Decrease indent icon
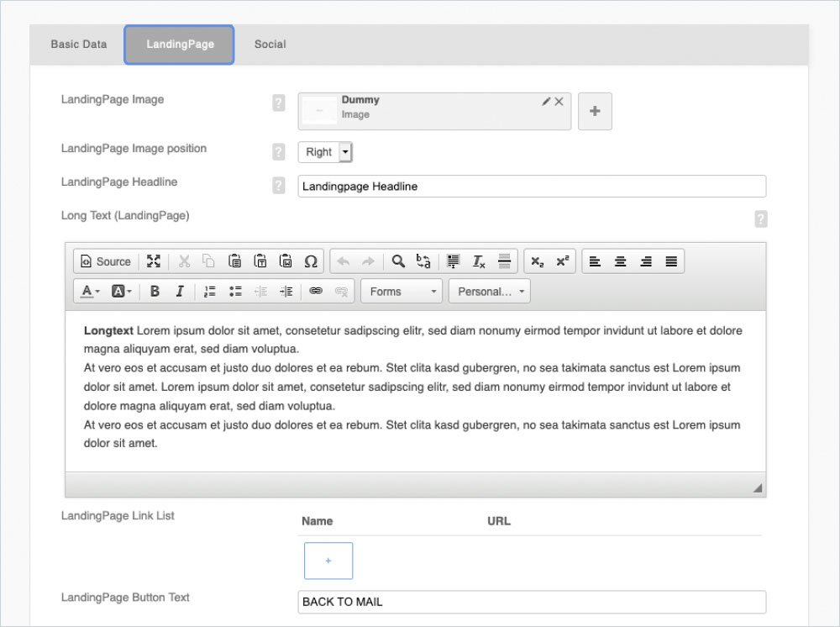 (261, 292)
